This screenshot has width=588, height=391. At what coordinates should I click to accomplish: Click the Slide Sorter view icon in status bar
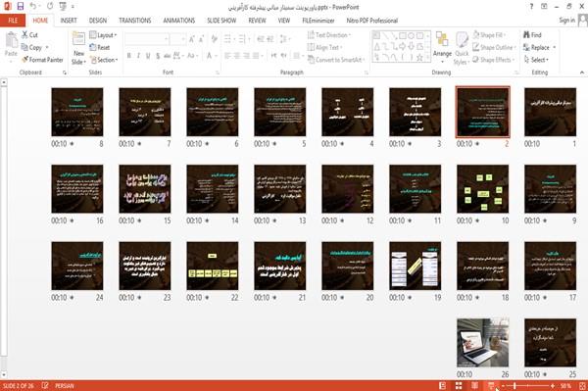(459, 385)
